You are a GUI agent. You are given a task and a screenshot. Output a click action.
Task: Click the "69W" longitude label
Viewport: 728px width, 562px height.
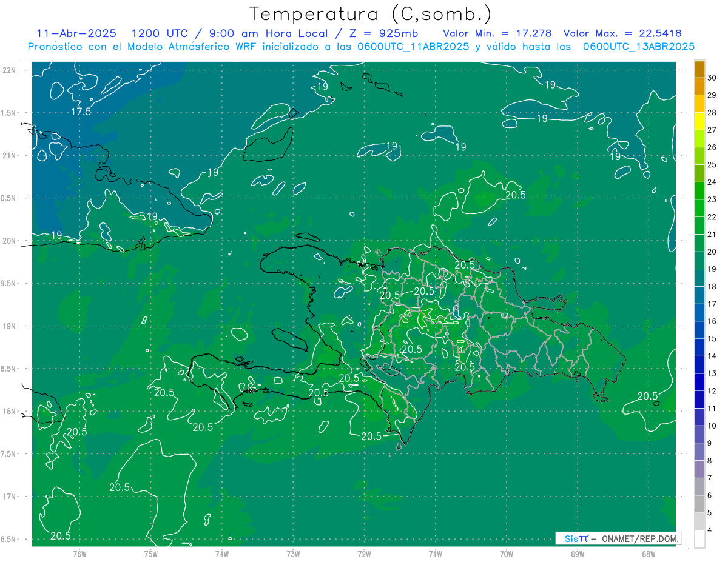tap(577, 554)
